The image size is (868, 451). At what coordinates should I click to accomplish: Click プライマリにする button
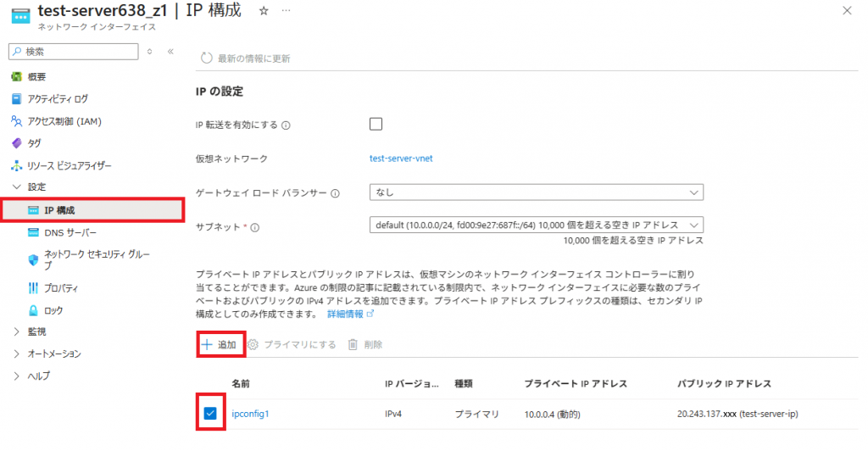pos(292,345)
